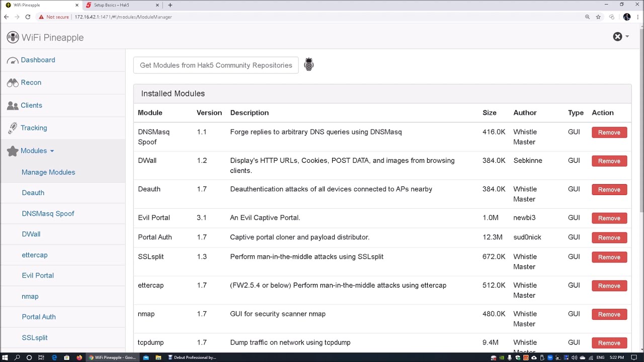Open the Mail app on taskbar
This screenshot has height=362, width=644.
146,357
